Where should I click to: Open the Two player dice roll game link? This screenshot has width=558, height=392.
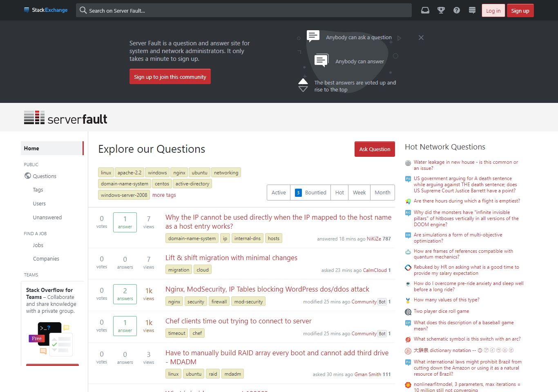click(x=441, y=311)
